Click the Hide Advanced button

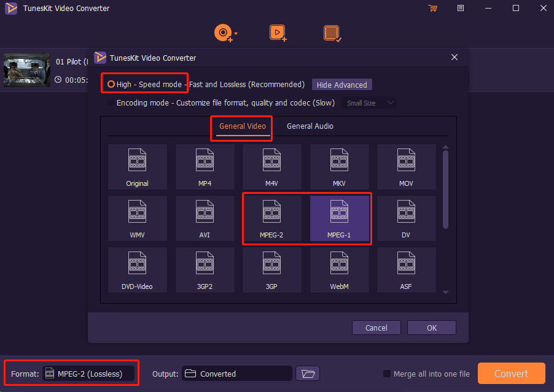(341, 85)
